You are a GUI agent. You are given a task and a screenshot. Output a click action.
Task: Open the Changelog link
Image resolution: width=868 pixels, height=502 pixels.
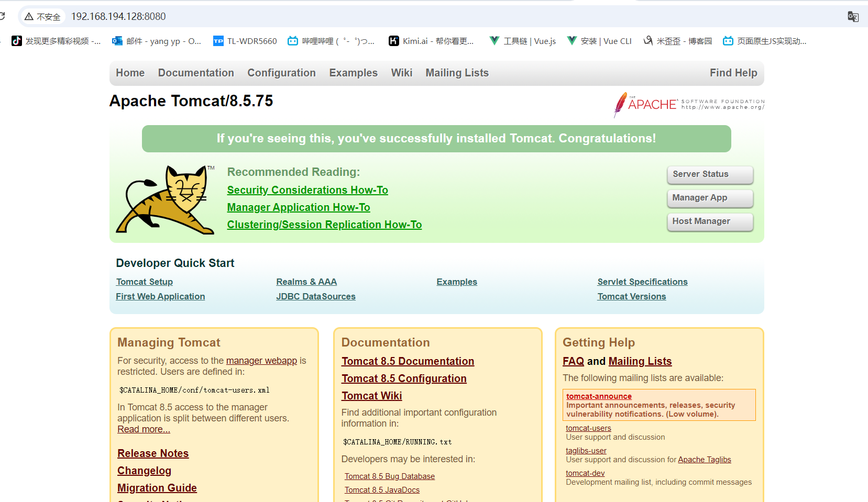(144, 471)
